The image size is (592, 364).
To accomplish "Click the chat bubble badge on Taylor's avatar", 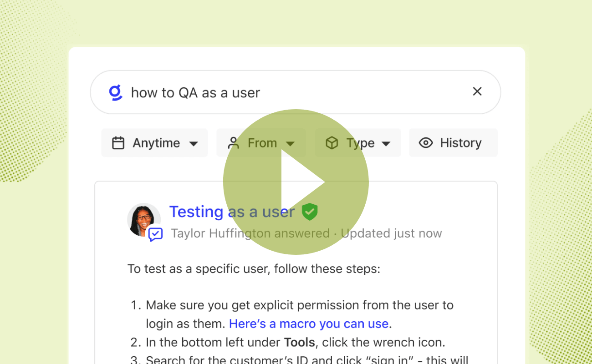I will click(155, 234).
